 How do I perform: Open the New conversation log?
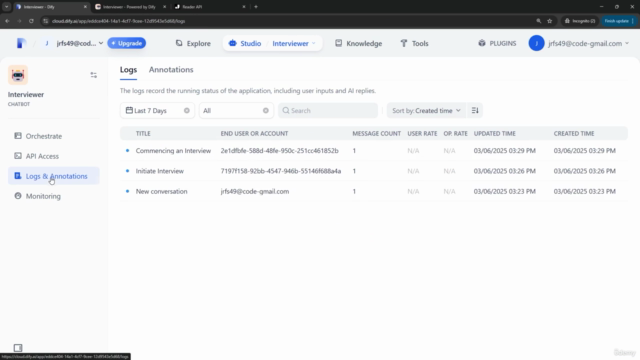coord(373,191)
